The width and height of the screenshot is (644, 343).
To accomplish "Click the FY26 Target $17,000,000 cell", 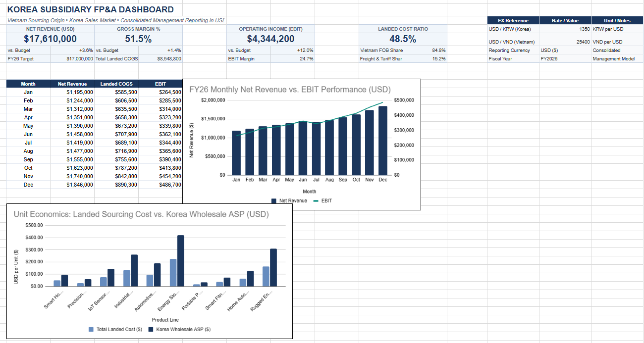I will click(x=72, y=58).
